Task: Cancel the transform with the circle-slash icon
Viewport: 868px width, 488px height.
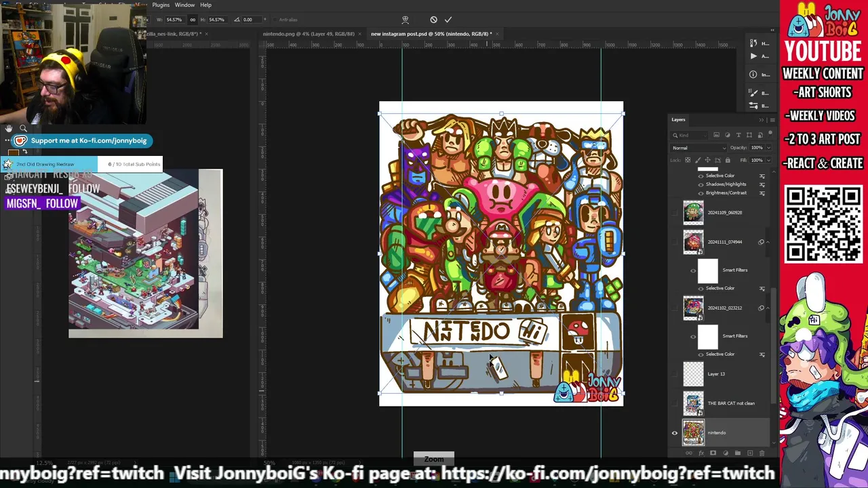Action: (x=433, y=20)
